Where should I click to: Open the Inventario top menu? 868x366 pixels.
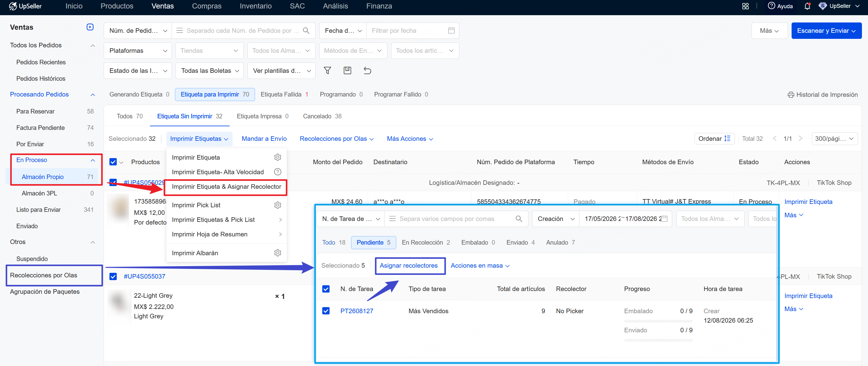point(255,6)
